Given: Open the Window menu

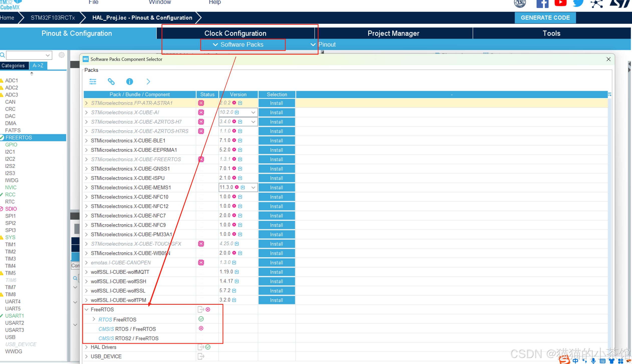Looking at the screenshot, I should point(160,2).
